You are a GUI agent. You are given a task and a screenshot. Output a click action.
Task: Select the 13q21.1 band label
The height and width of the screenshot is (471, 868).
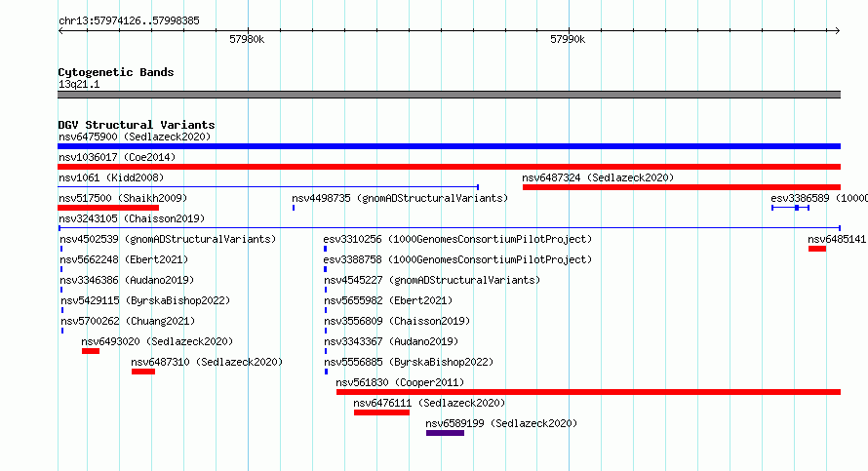click(79, 84)
